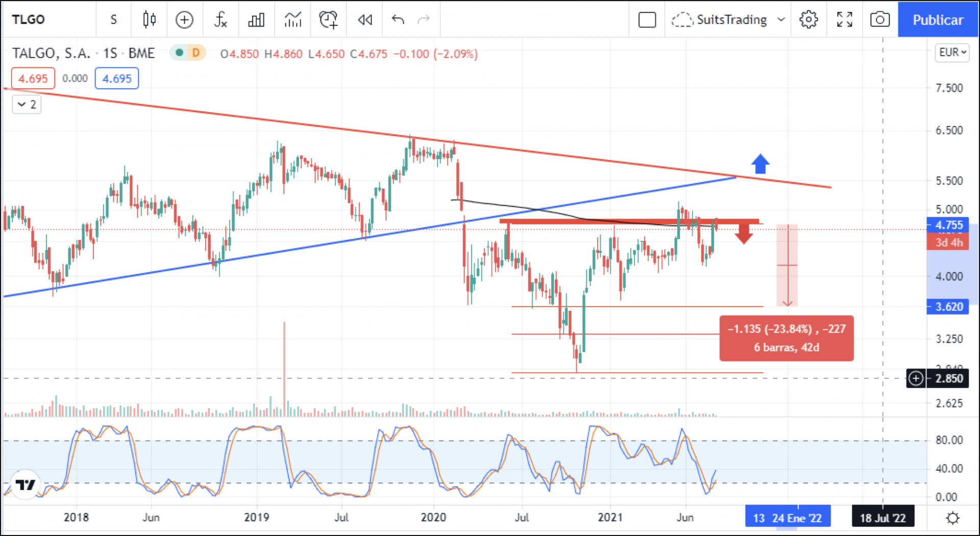Viewport: 980px width, 536px height.
Task: Open the indicator templates icon
Action: pos(293,20)
